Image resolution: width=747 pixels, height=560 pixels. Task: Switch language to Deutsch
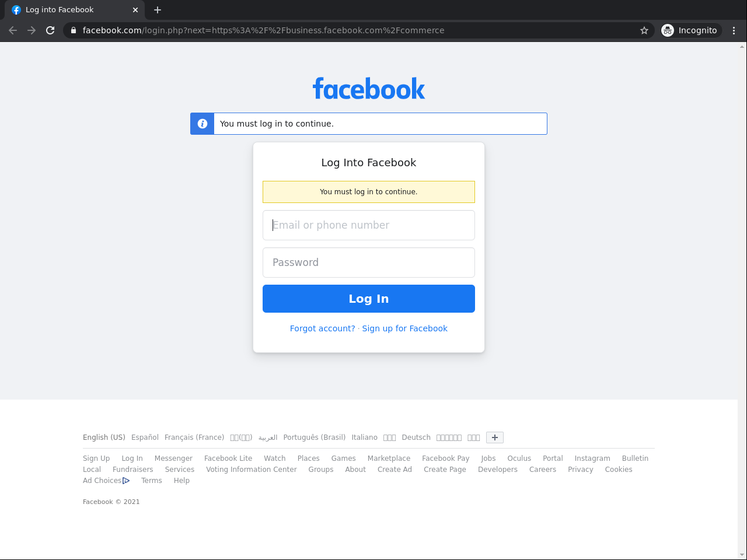(x=416, y=437)
